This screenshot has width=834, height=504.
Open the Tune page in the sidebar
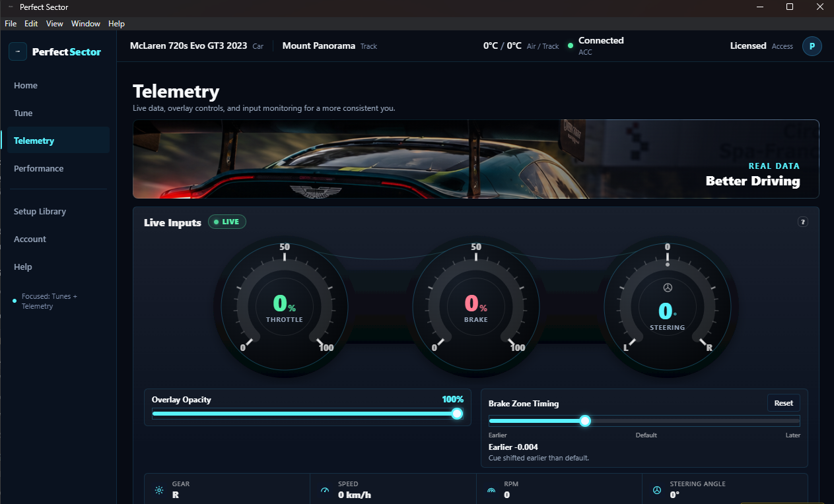point(59,113)
